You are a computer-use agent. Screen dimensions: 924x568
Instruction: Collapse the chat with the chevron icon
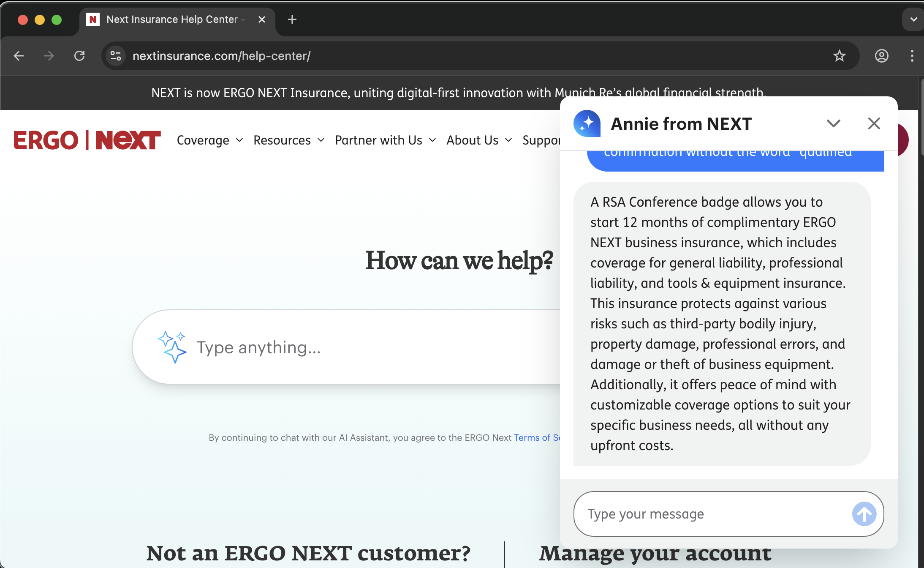point(833,123)
